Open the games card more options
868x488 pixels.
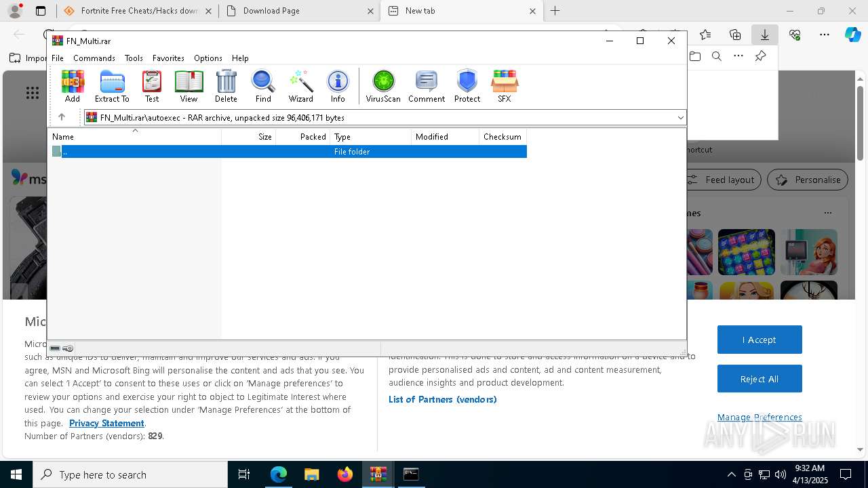coord(827,213)
